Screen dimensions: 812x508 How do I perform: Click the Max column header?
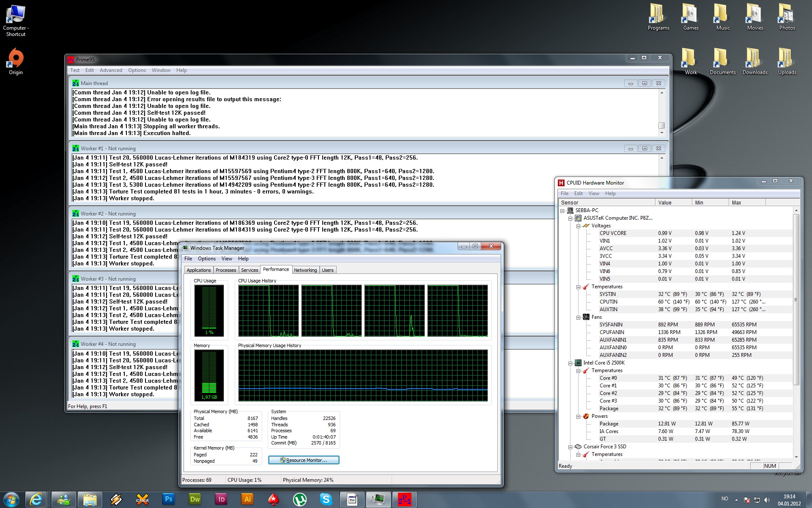pyautogui.click(x=747, y=202)
